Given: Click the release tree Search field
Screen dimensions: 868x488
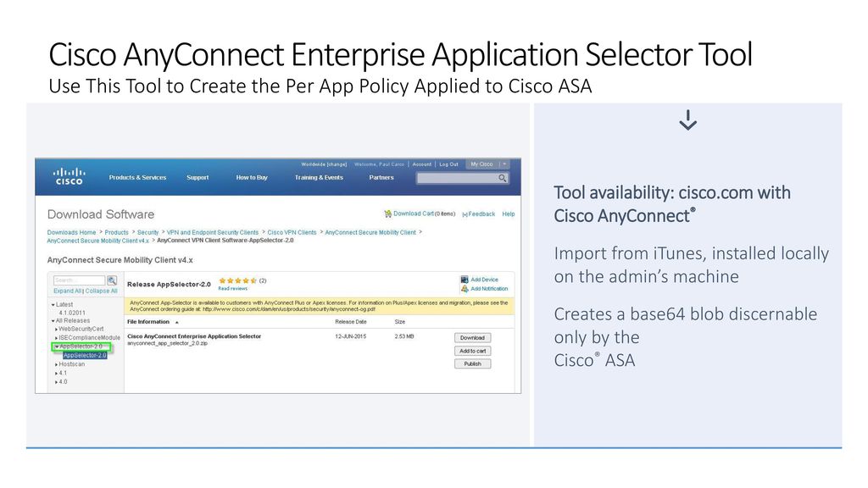Looking at the screenshot, I should point(79,280).
